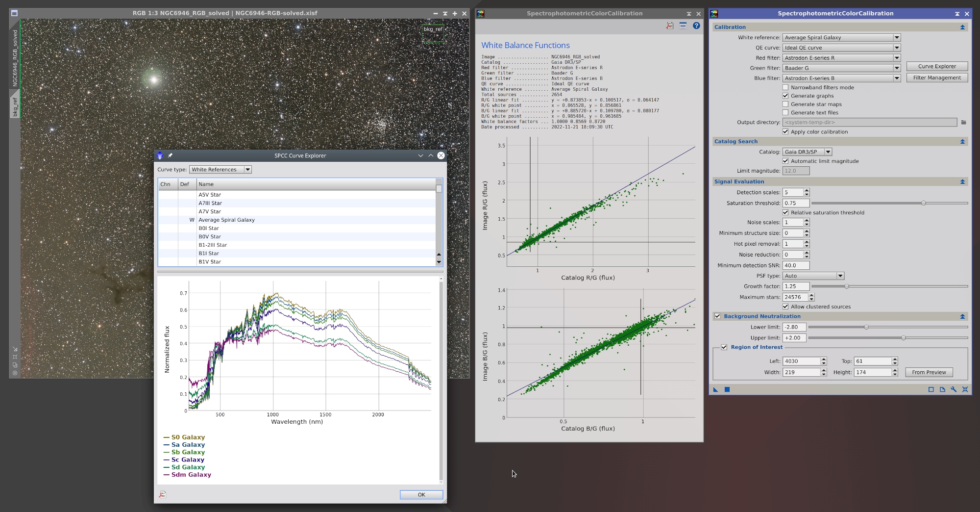Screen dimensions: 980x512
Task: Click the help question mark icon in graphs window
Action: tap(696, 26)
